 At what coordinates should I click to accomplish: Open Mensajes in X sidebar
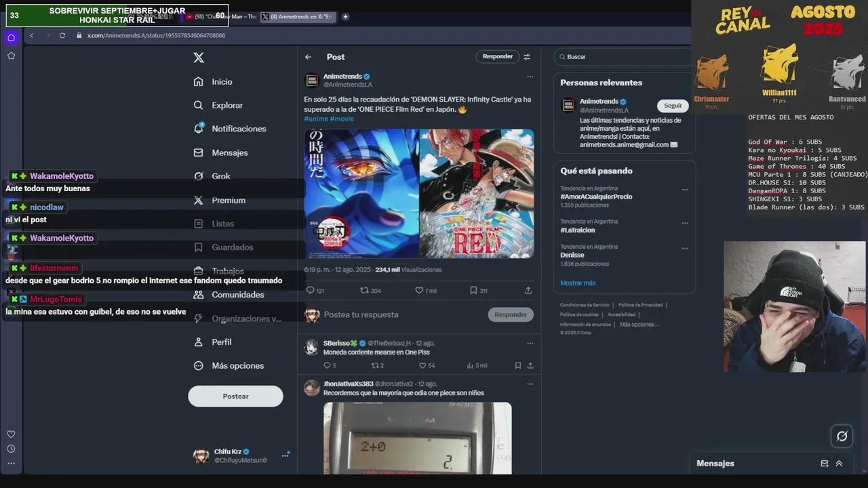pos(220,152)
